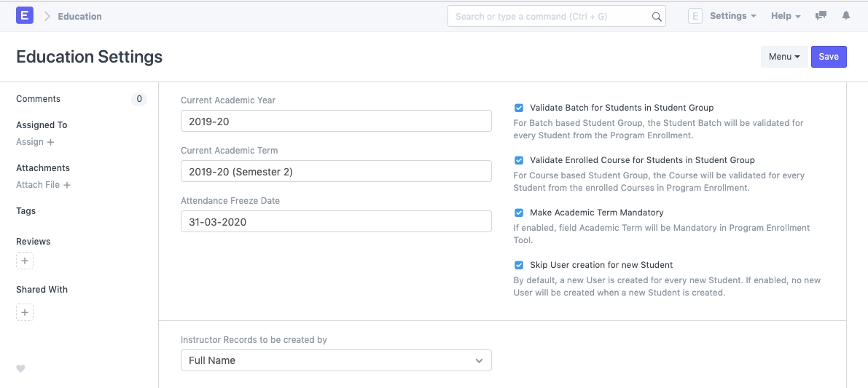
Task: Open Instructor Records created by dropdown
Action: click(336, 360)
